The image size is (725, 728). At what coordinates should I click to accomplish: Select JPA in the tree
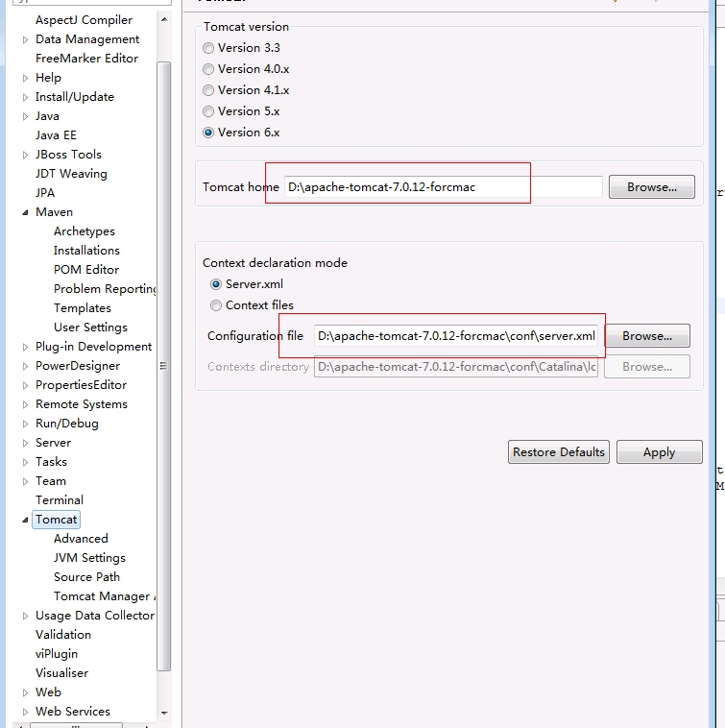click(x=45, y=193)
